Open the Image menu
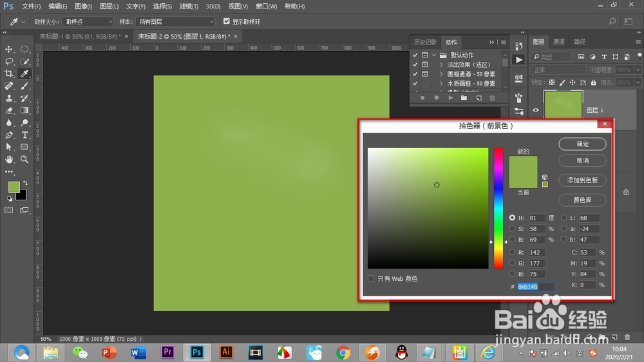This screenshot has height=362, width=644. [x=83, y=6]
